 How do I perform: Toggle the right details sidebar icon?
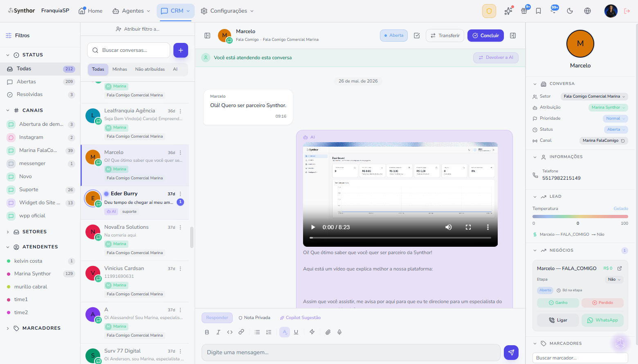513,36
